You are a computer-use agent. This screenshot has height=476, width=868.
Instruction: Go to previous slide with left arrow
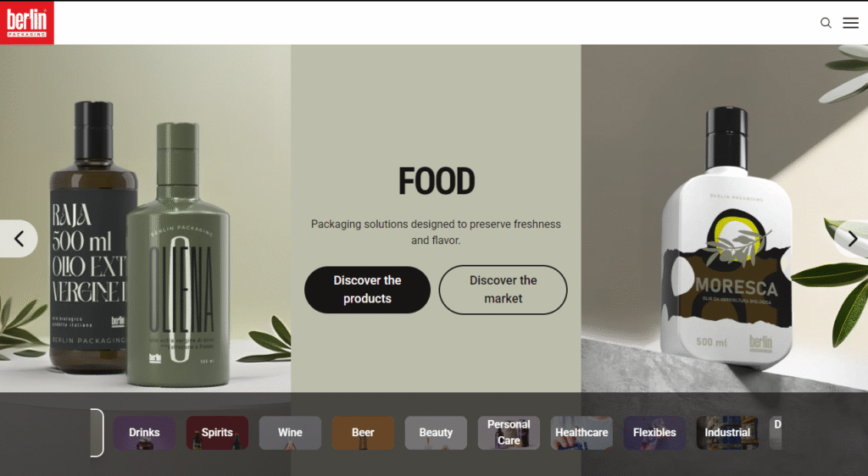pos(19,239)
